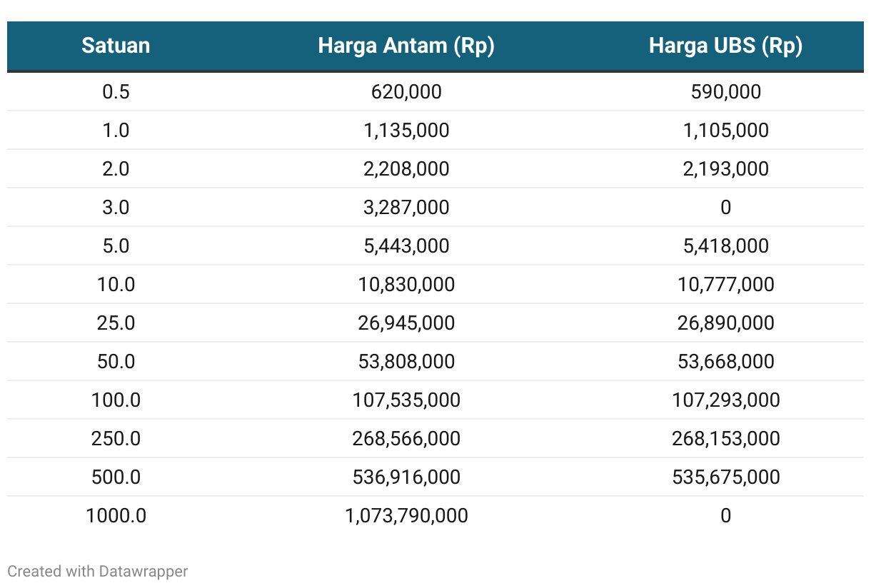
Task: Select the Satuan 1000.0 cell
Action: coord(116,516)
